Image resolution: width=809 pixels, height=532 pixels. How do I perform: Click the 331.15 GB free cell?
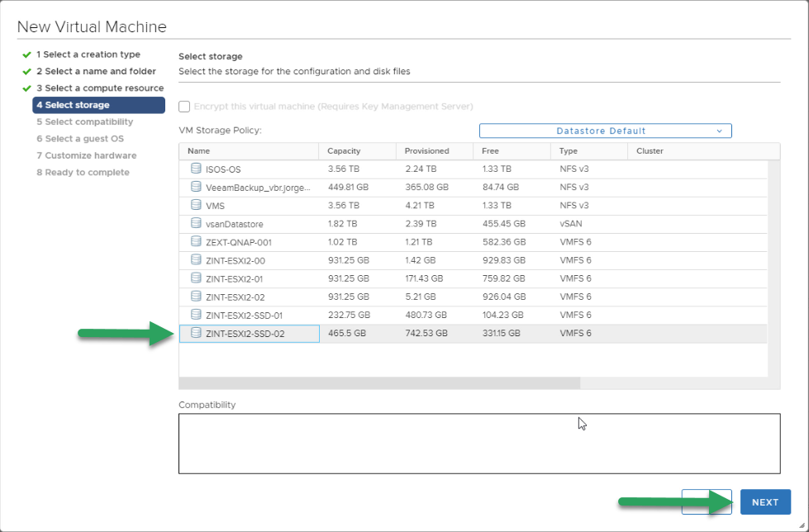point(502,334)
